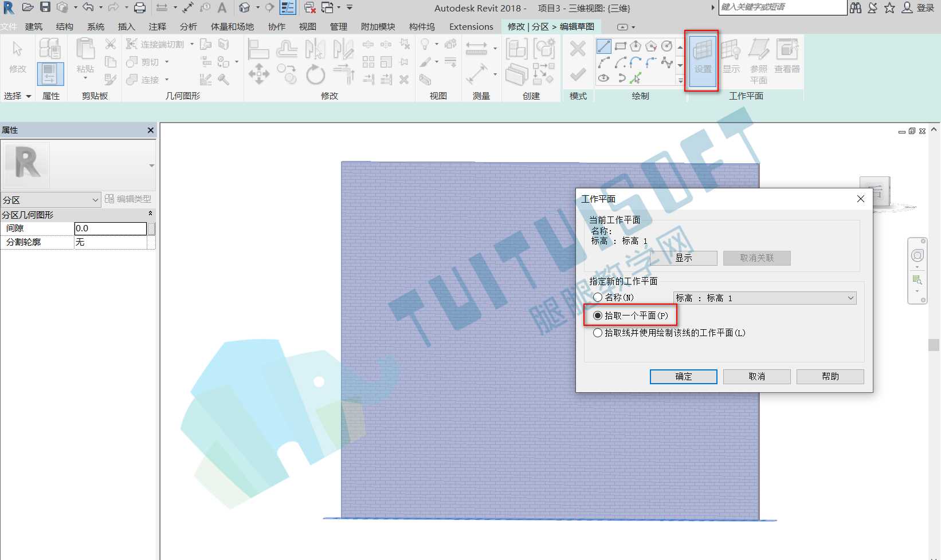This screenshot has height=560, width=941.
Task: Click the Reference Plane (参照平面) tool
Action: [x=759, y=62]
